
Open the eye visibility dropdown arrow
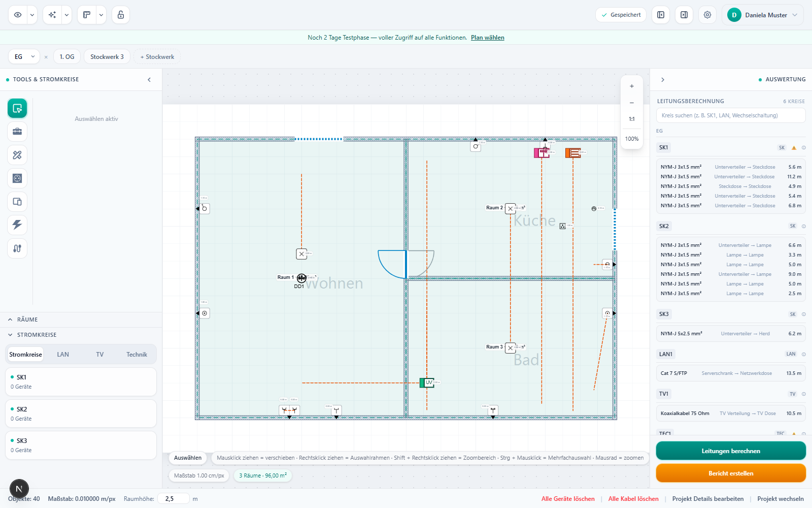click(32, 15)
